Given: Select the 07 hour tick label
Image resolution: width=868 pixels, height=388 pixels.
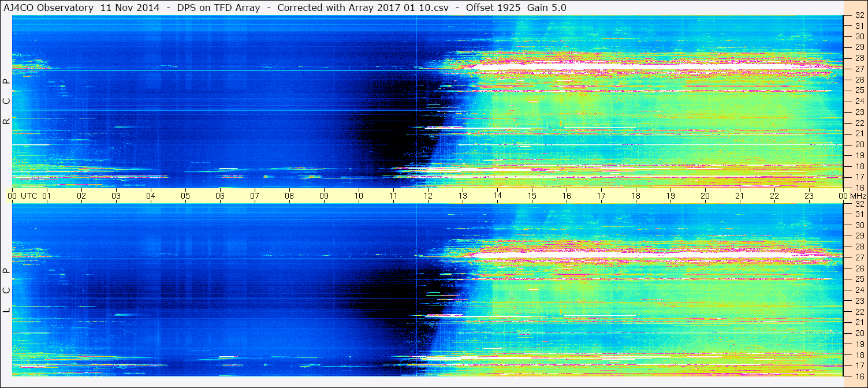Looking at the screenshot, I should pyautogui.click(x=255, y=196).
